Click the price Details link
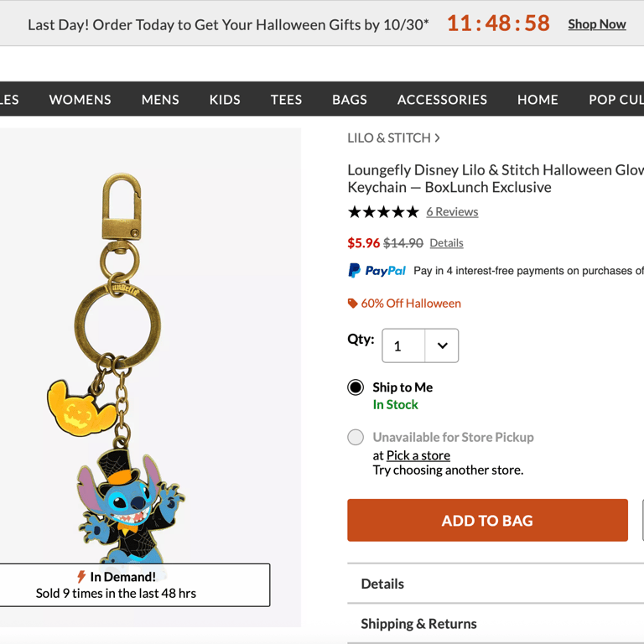Image resolution: width=644 pixels, height=644 pixels. point(446,243)
